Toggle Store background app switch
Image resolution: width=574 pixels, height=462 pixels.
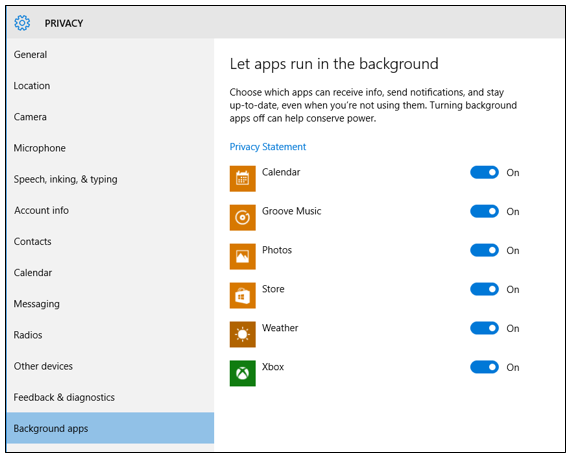click(x=484, y=289)
